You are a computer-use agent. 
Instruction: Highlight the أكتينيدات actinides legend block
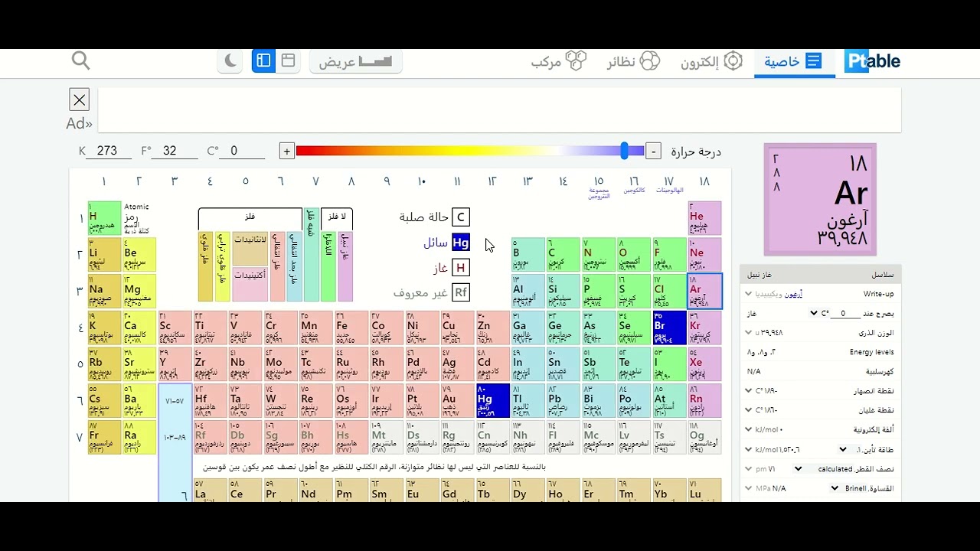[x=250, y=283]
